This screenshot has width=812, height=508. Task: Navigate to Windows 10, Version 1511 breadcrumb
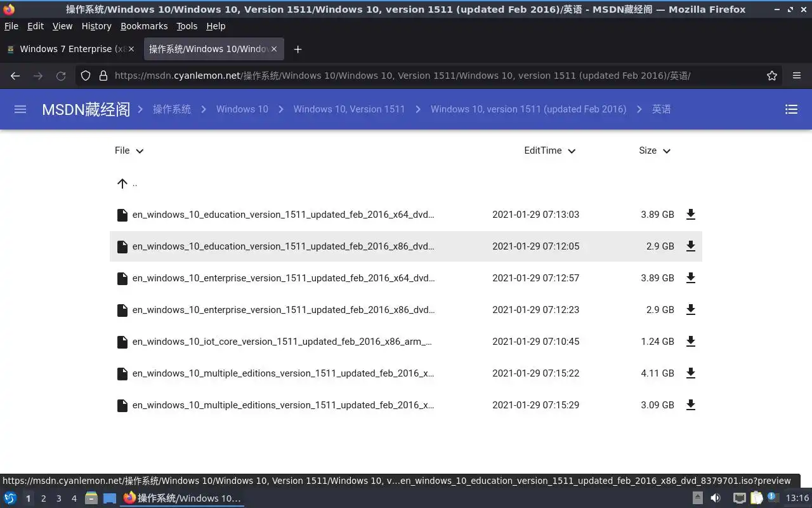[349, 109]
